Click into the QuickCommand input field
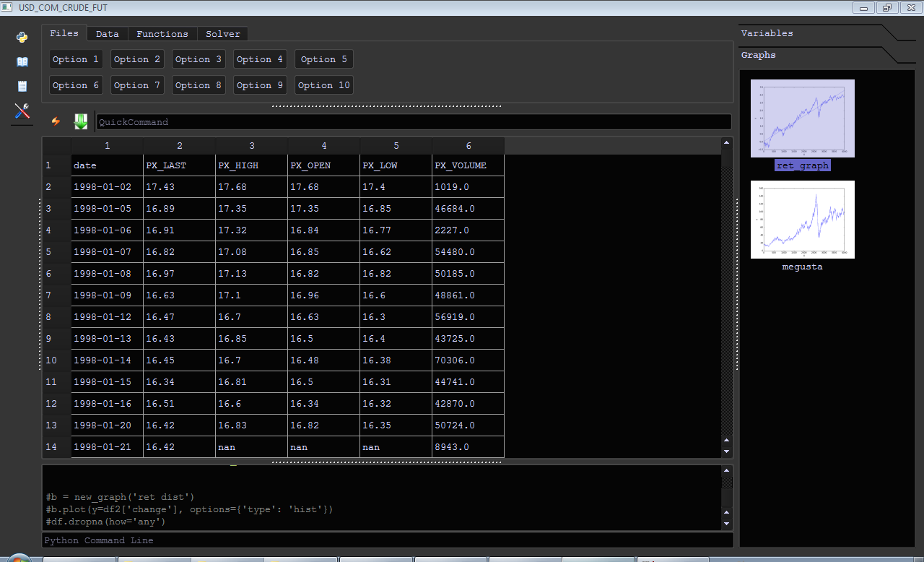924x562 pixels. 413,122
